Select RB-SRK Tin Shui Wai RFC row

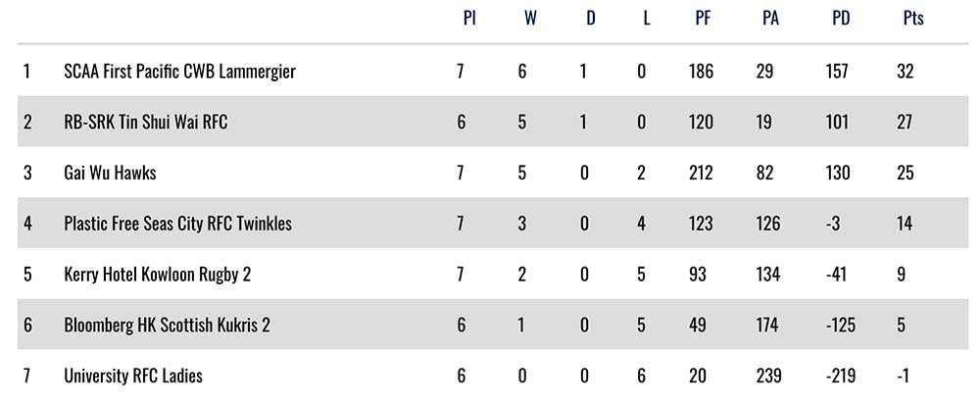click(x=146, y=123)
